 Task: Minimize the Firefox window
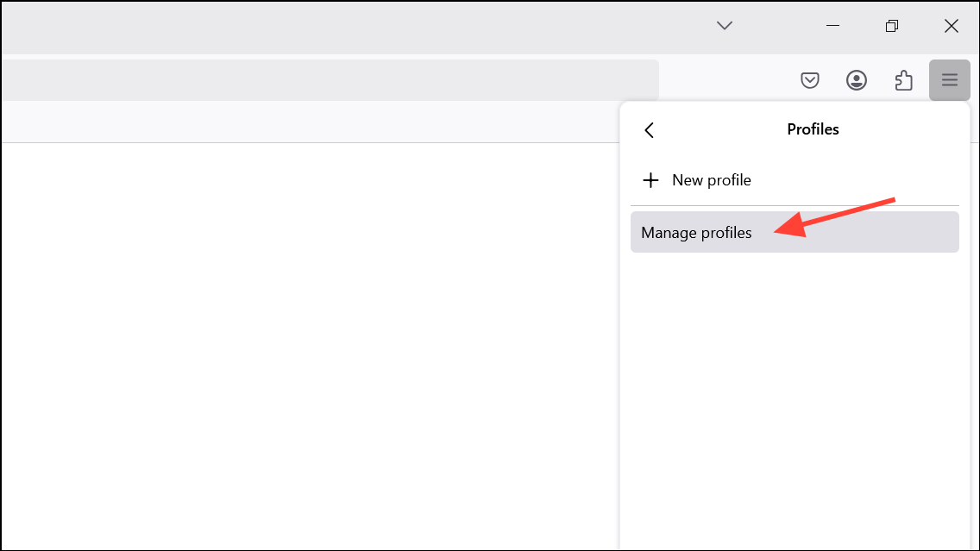point(832,26)
